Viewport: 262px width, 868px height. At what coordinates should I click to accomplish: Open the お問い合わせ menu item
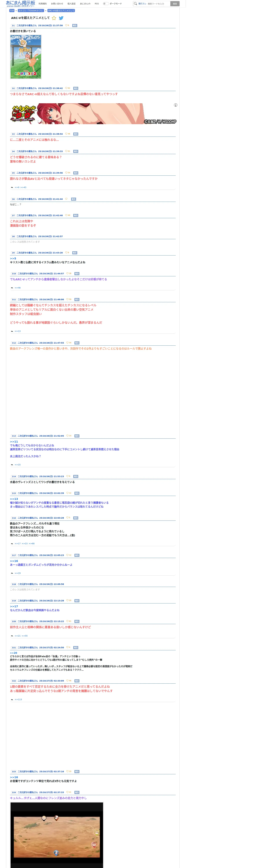57,4
